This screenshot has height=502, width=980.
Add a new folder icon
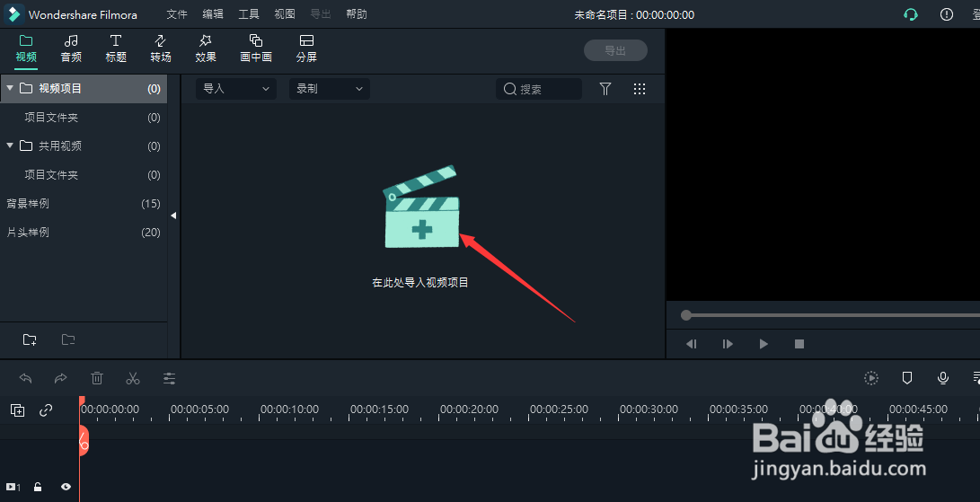(x=30, y=339)
